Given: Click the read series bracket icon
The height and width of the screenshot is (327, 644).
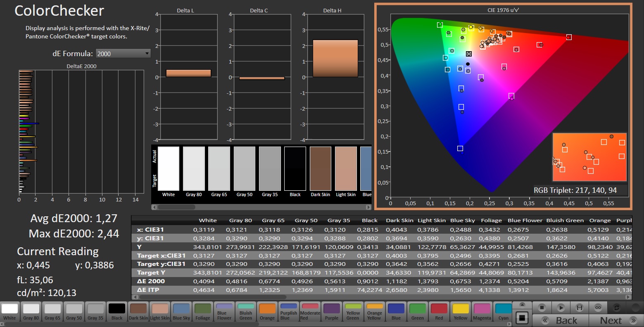Looking at the screenshot, I should pos(579,308).
